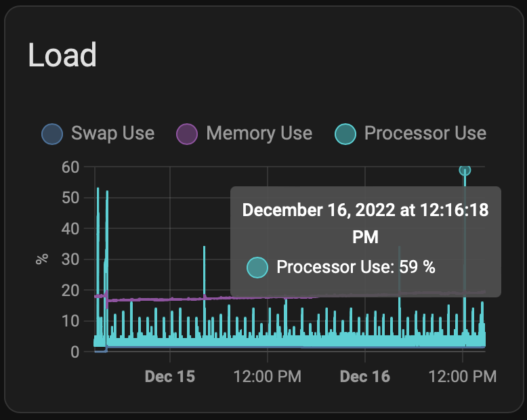This screenshot has height=420, width=527.
Task: Click the 'Processor Use: 59 %' tooltip text
Action: pyautogui.click(x=356, y=267)
